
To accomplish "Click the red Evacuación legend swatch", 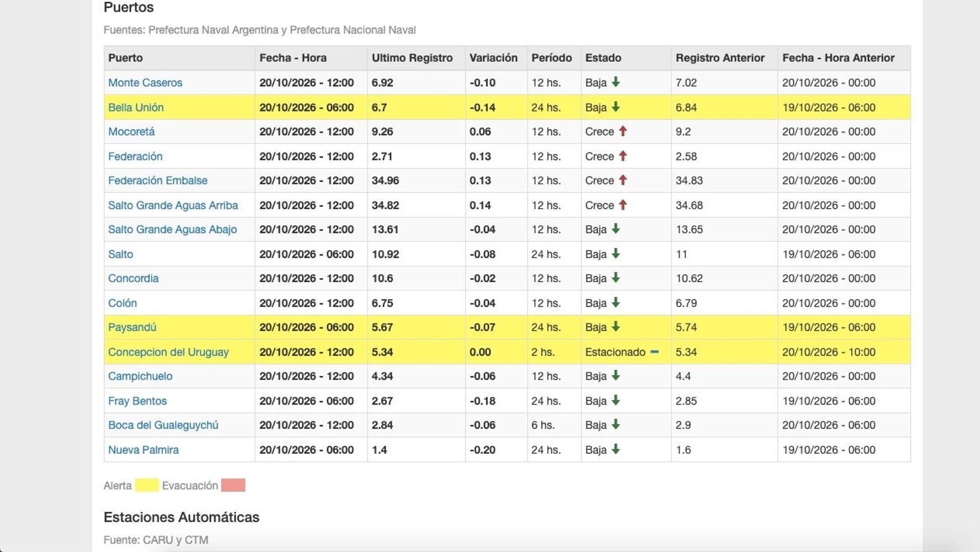I will point(233,485).
